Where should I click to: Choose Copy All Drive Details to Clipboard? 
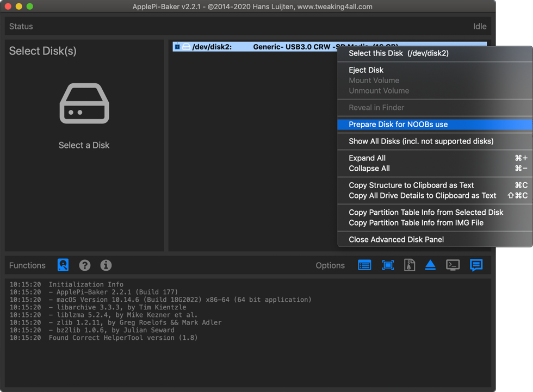click(x=435, y=196)
